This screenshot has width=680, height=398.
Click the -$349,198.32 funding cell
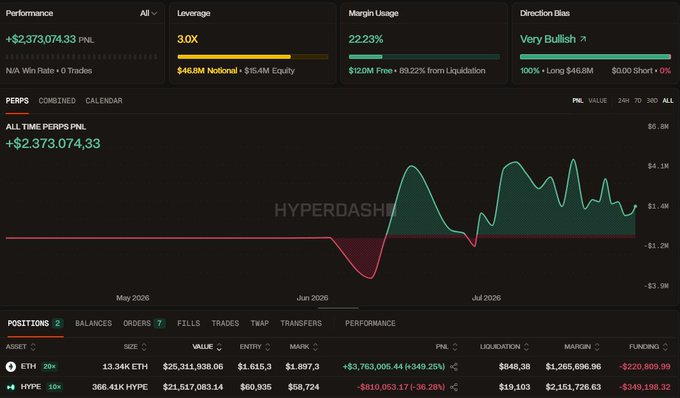(645, 387)
